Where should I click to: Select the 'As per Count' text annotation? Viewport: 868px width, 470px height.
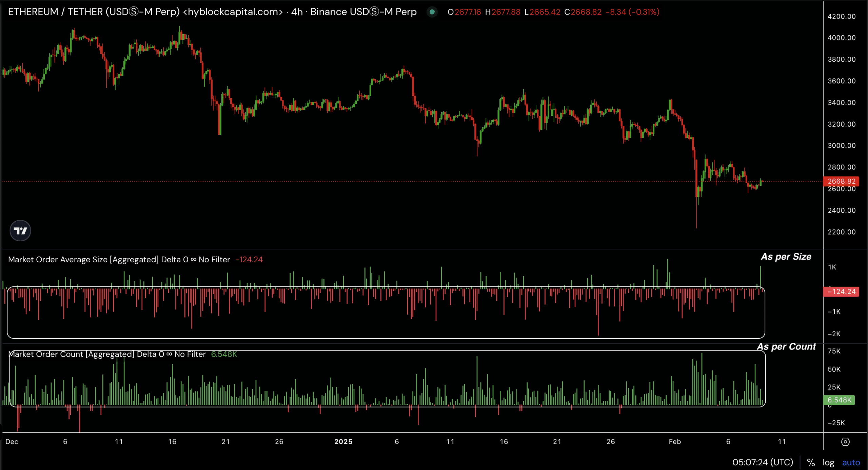(786, 346)
